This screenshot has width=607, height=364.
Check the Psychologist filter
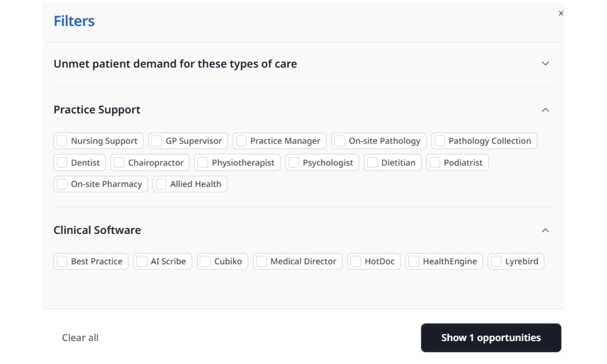[x=293, y=163]
